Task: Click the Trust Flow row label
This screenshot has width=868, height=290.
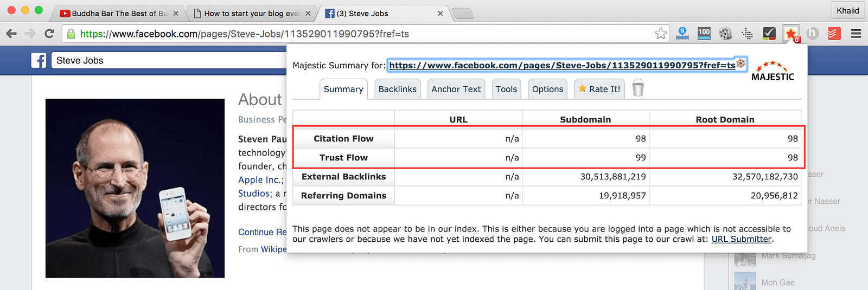Action: [343, 158]
